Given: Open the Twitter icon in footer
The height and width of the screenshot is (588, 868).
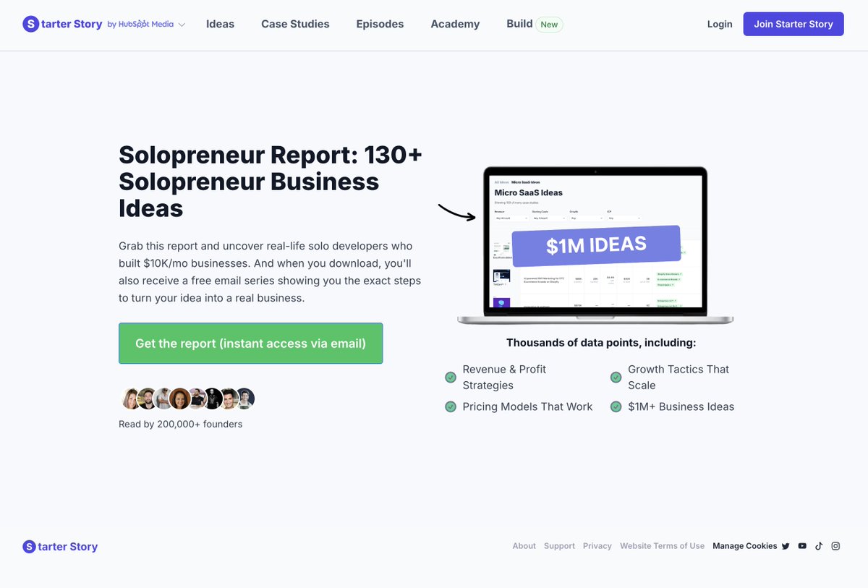Looking at the screenshot, I should coord(786,546).
